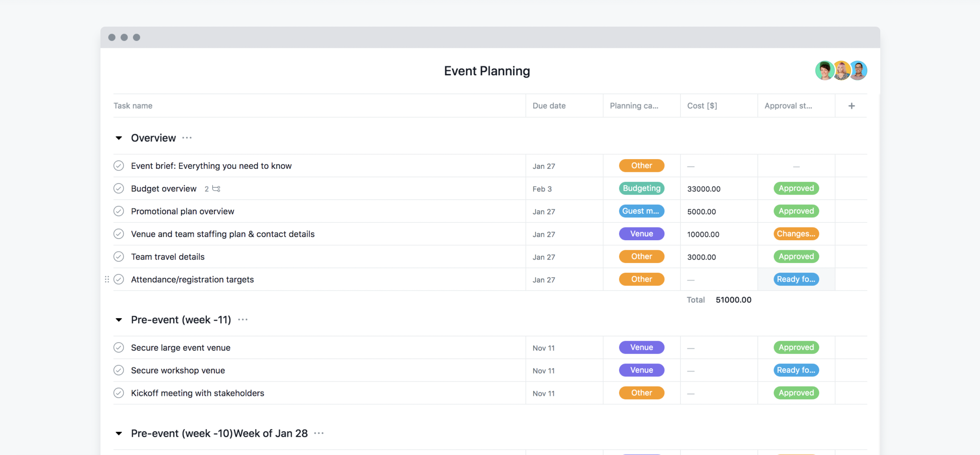
Task: Open the Event brief: Everything you need to know task
Action: pos(211,166)
